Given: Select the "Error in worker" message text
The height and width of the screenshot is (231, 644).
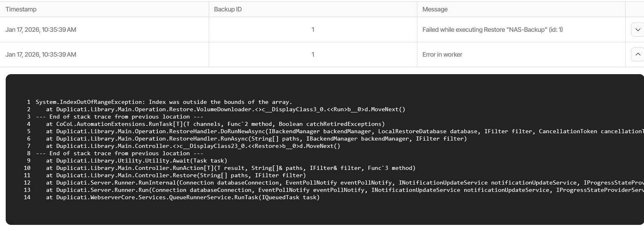Looking at the screenshot, I should click(442, 55).
